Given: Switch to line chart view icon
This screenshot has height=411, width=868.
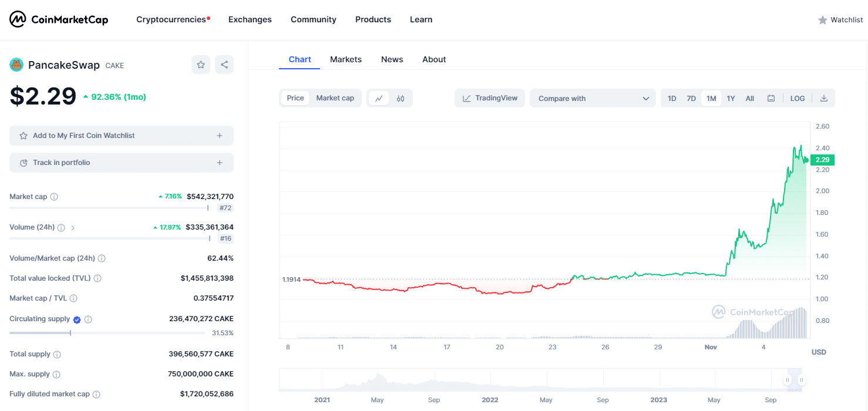Looking at the screenshot, I should [x=379, y=99].
